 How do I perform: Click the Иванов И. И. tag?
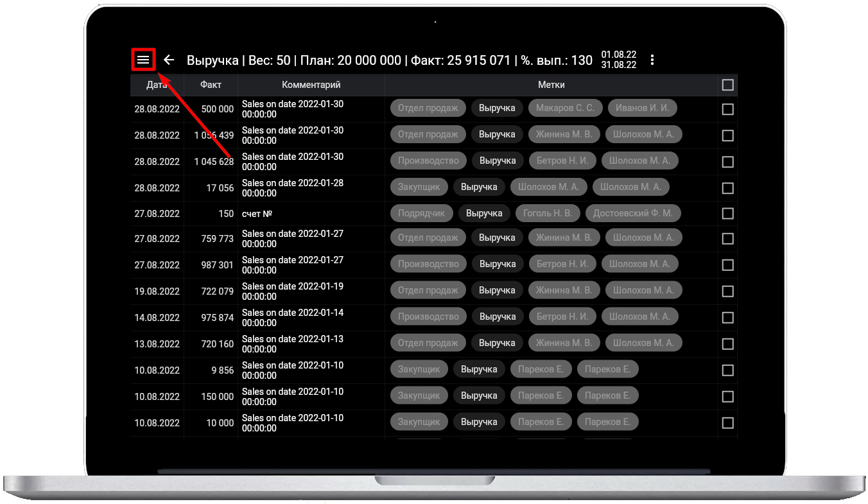[x=642, y=108]
